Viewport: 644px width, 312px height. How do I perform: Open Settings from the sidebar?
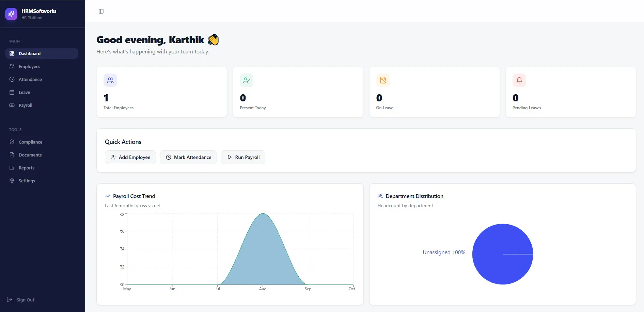(x=42, y=181)
